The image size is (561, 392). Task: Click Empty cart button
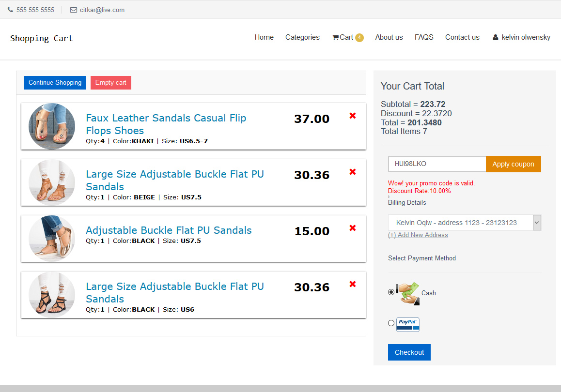[110, 83]
